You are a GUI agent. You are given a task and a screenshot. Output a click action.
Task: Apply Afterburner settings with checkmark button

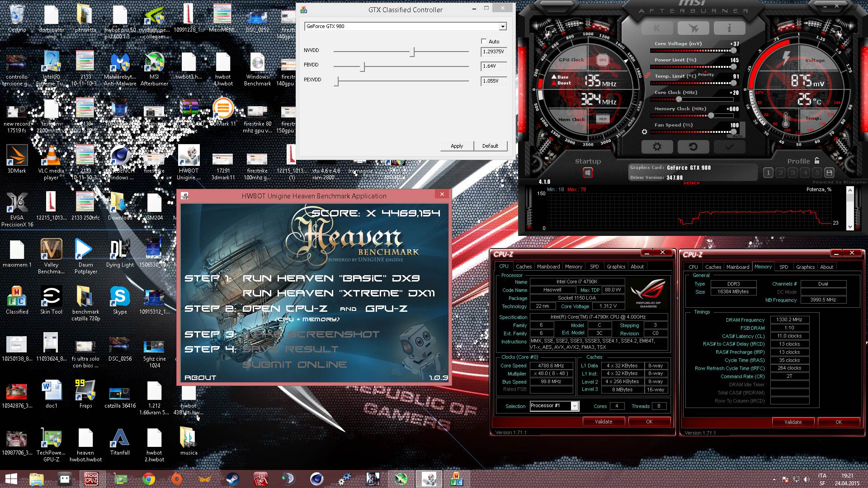729,147
